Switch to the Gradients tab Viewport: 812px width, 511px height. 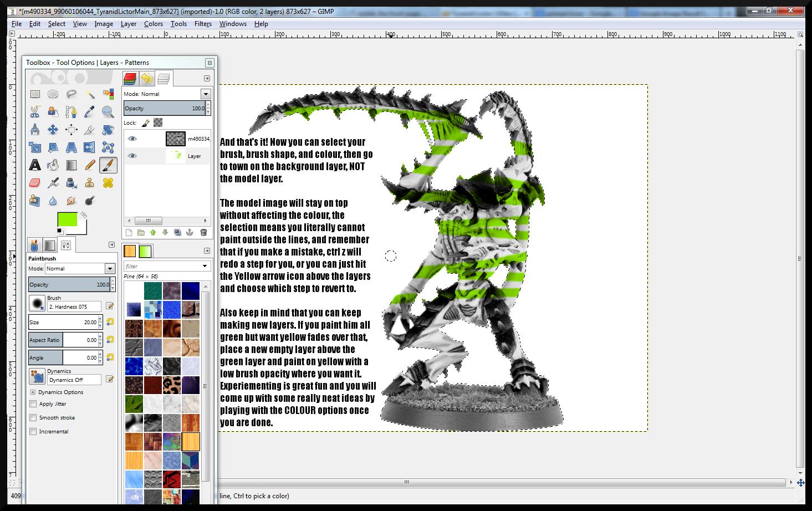pyautogui.click(x=145, y=251)
